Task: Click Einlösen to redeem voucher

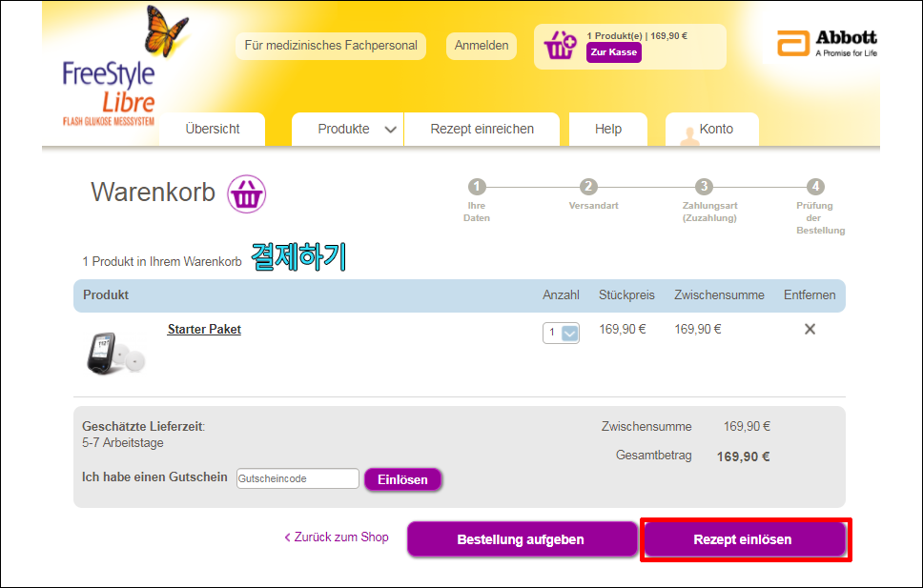Action: [x=402, y=479]
